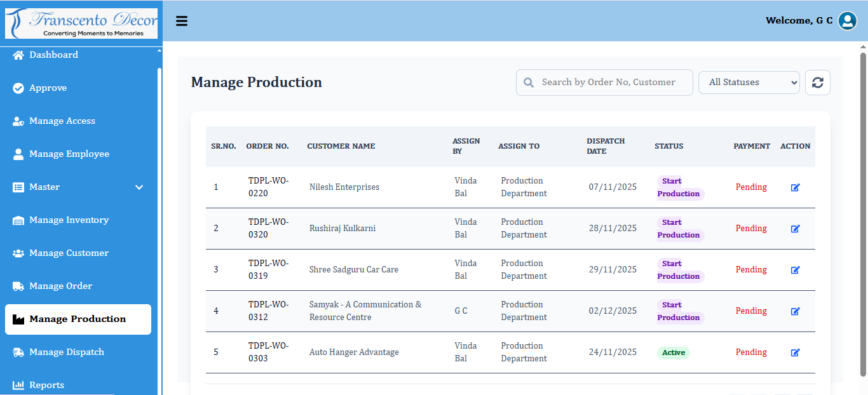Edit order TDPL-WO-0220 via edit icon
Image resolution: width=868 pixels, height=395 pixels.
point(795,187)
